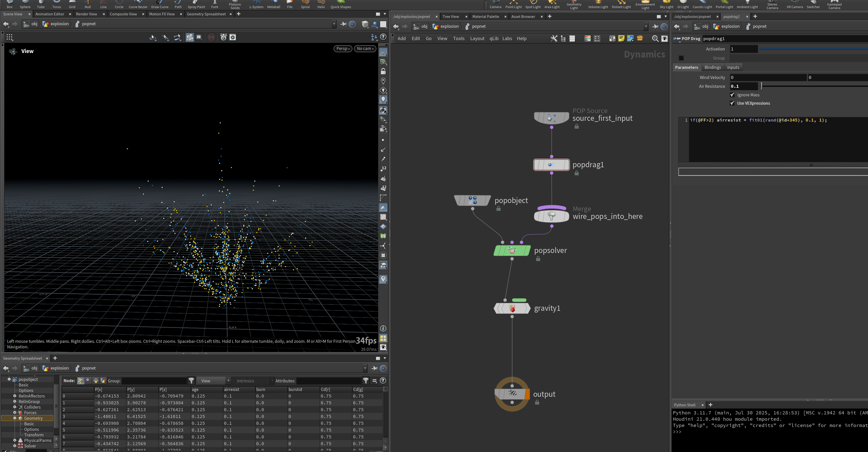Click the Torus shelf tool
Viewport: 868px width, 452px height.
coord(57,4)
